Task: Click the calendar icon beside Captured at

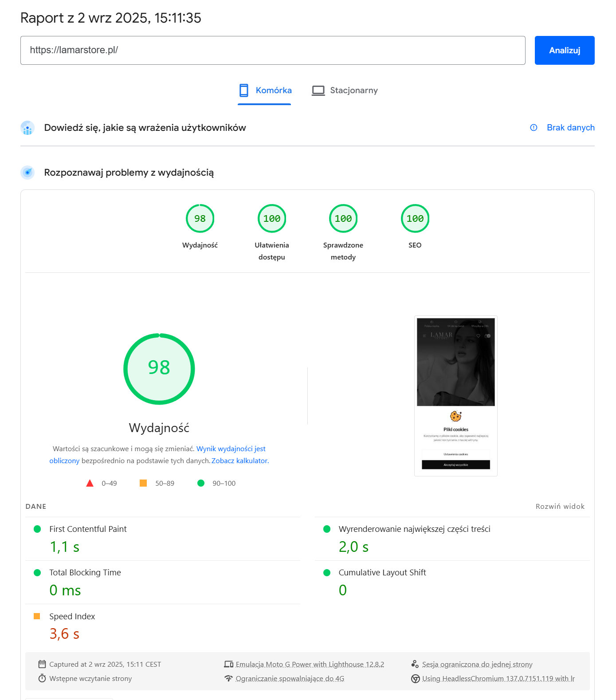Action: 42,664
